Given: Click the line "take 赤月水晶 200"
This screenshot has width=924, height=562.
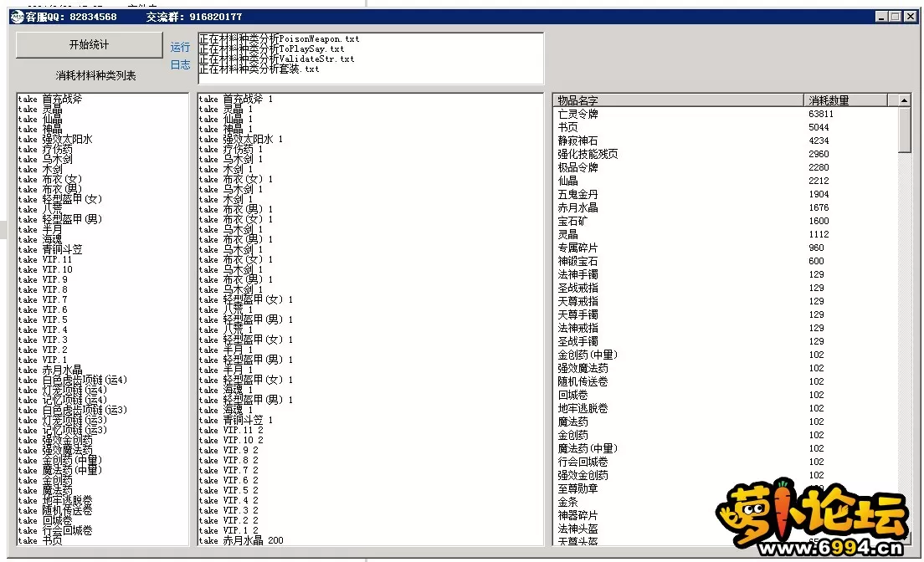Looking at the screenshot, I should pos(241,540).
